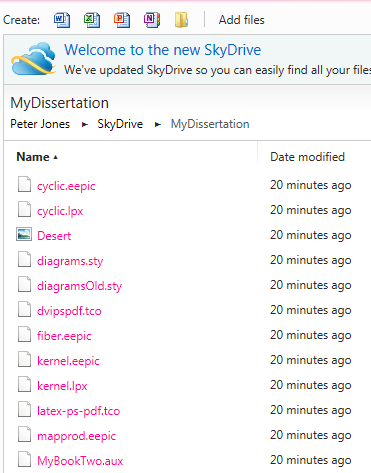
Task: Click file icon next to dvipspdf.tco
Action: [x=24, y=309]
